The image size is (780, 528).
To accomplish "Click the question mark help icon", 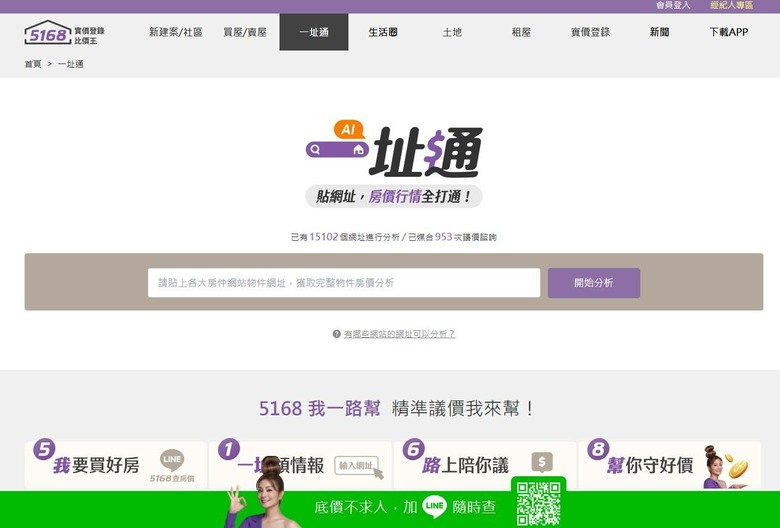I will click(x=337, y=334).
